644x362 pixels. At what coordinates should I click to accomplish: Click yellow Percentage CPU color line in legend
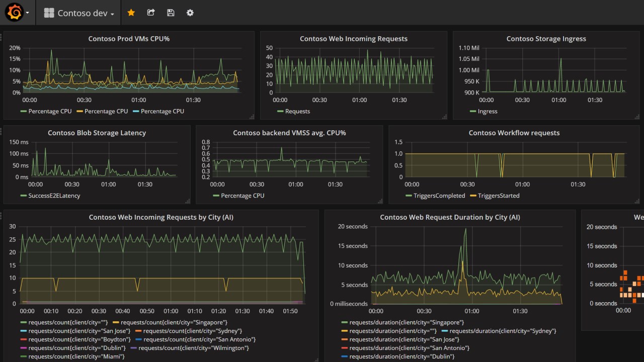[x=79, y=111]
